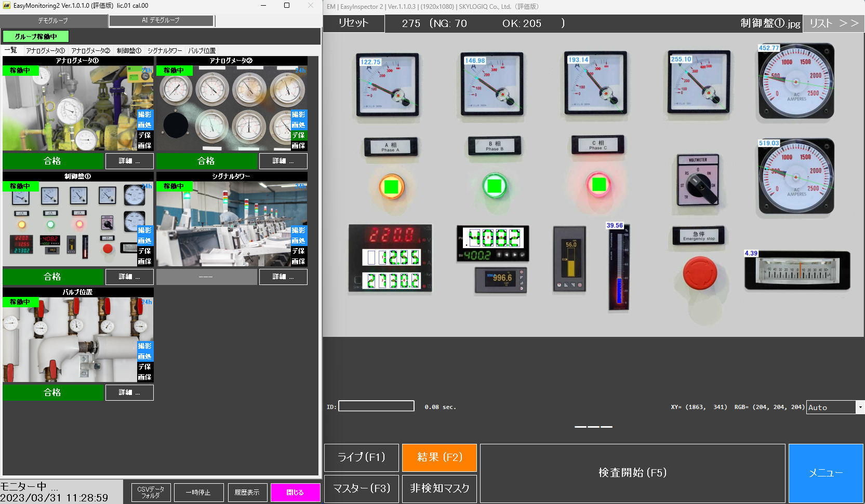The width and height of the screenshot is (865, 504).
Task: Switch to ライブ (F1) mode
Action: tap(362, 457)
